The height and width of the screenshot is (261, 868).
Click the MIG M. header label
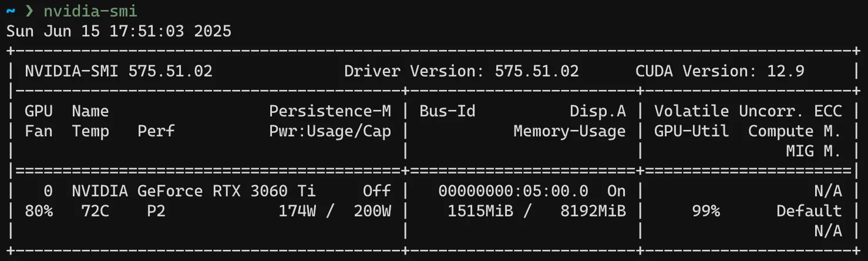814,151
